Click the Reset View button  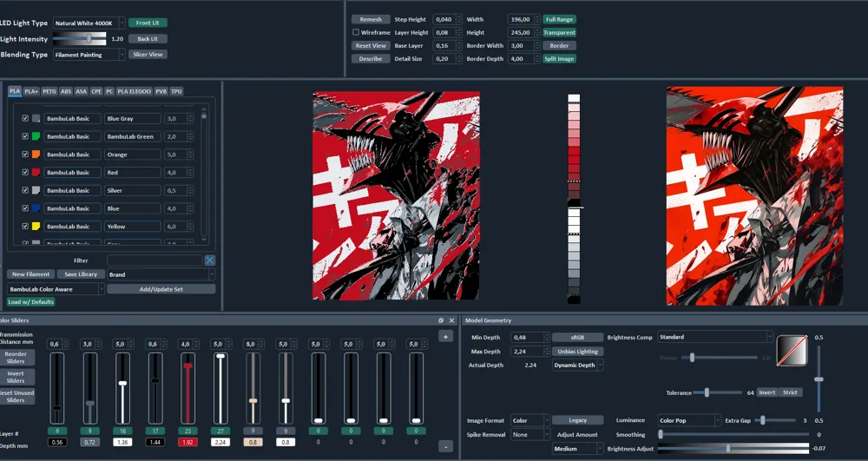tap(371, 46)
